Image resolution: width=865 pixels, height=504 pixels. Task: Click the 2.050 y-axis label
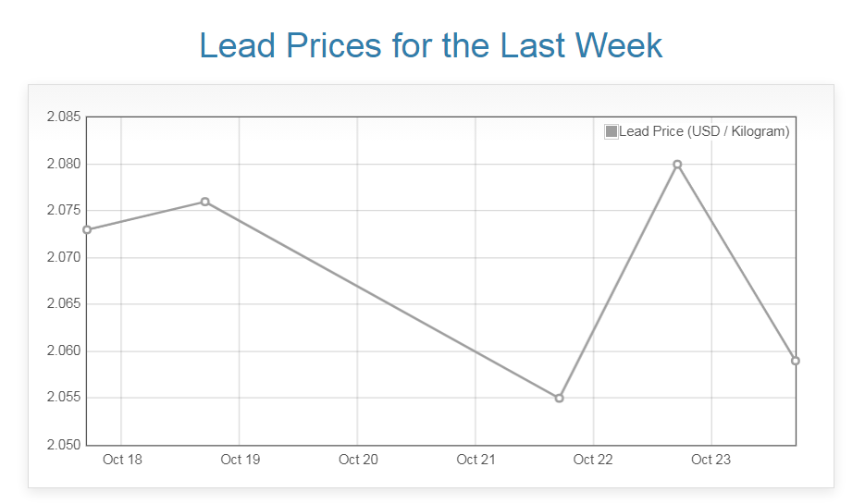63,445
